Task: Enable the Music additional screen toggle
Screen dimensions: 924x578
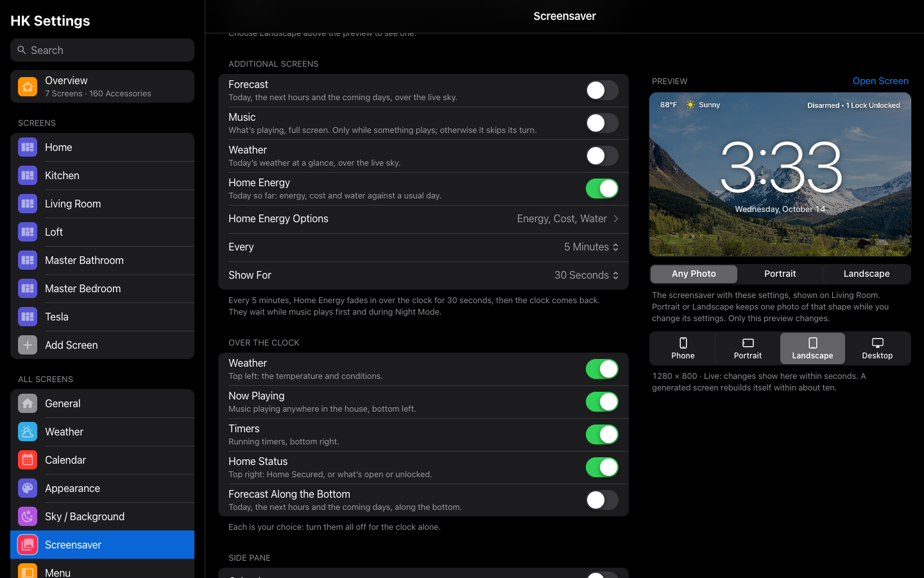Action: point(602,123)
